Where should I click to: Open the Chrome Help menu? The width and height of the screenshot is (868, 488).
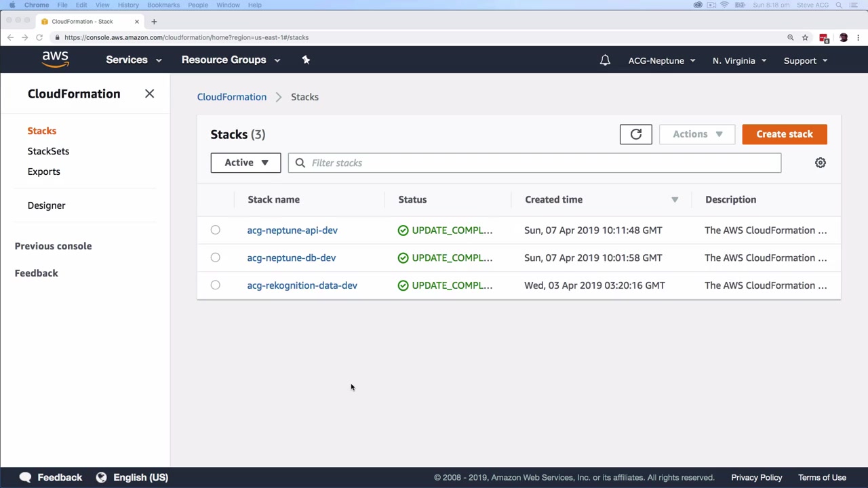point(255,5)
